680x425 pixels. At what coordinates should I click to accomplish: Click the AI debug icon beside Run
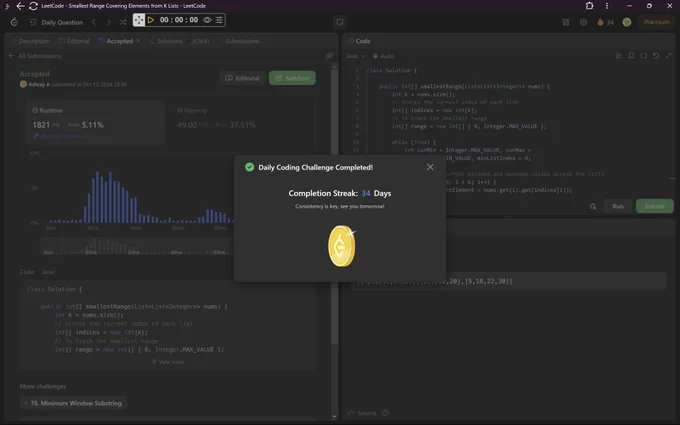point(593,206)
